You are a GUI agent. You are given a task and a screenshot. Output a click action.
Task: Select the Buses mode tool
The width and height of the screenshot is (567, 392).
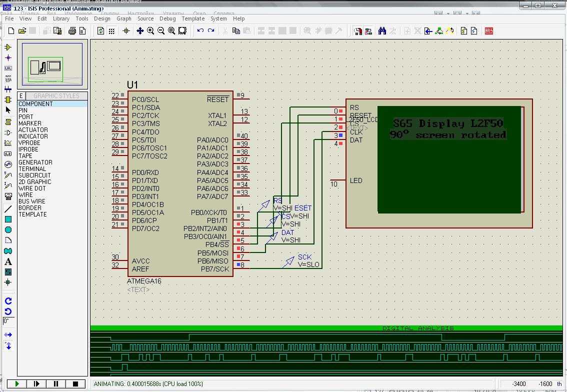[8, 89]
